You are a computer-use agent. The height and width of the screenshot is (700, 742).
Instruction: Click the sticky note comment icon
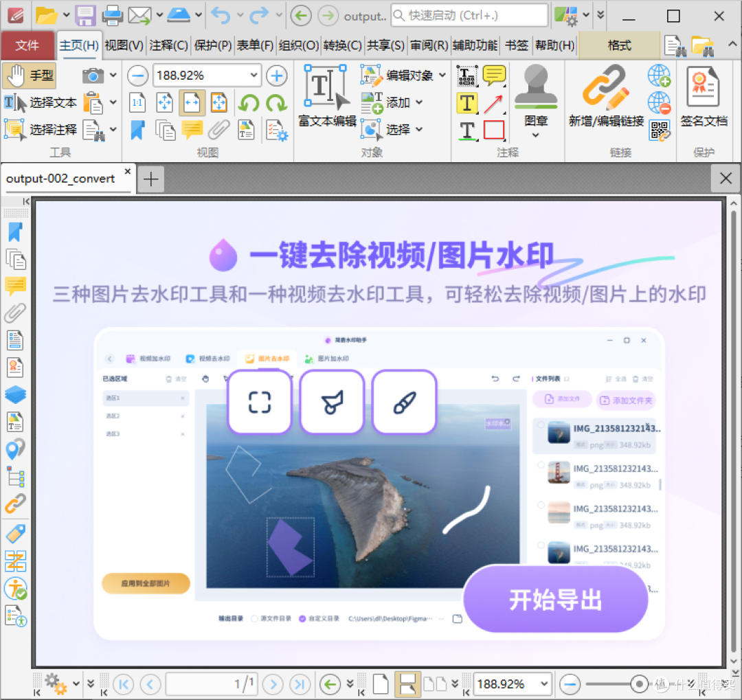(494, 76)
